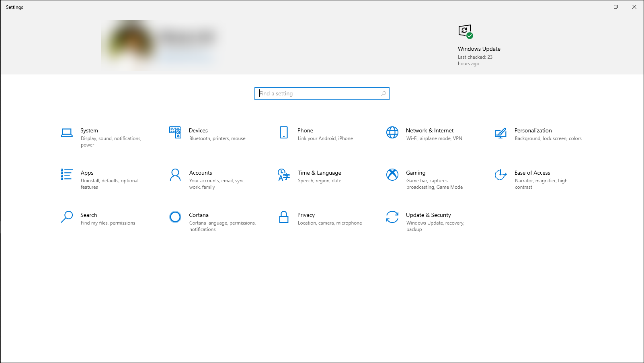The height and width of the screenshot is (363, 644).
Task: Open the Network & Internet globe icon
Action: (x=392, y=132)
